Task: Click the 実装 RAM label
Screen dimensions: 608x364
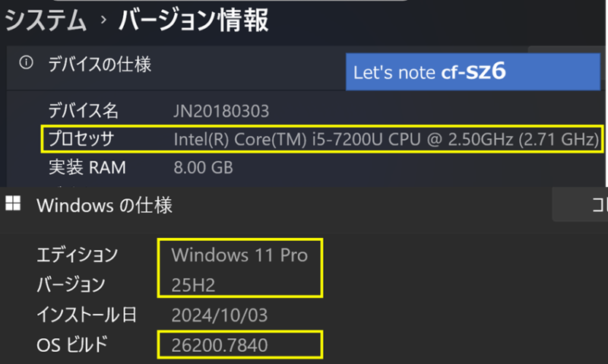Action: pos(86,166)
